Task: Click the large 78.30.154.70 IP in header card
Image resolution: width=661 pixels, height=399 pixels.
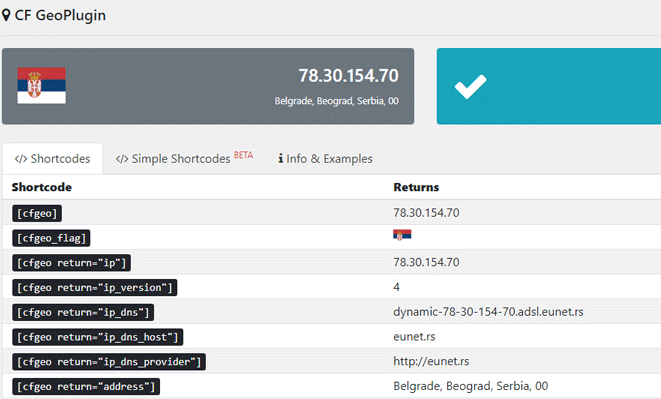Action: [x=349, y=76]
